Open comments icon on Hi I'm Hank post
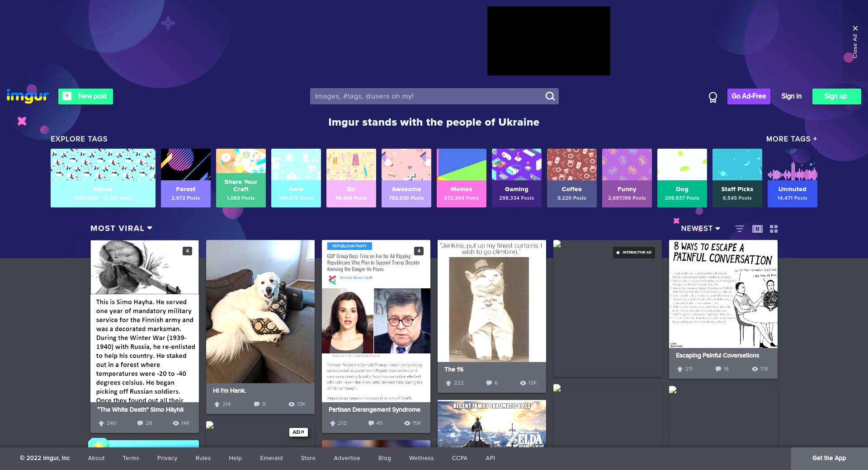Image resolution: width=868 pixels, height=470 pixels. pyautogui.click(x=257, y=404)
